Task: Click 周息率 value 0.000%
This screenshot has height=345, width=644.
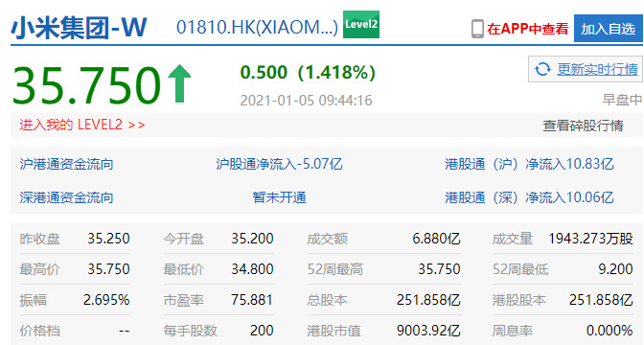Action: click(x=609, y=331)
